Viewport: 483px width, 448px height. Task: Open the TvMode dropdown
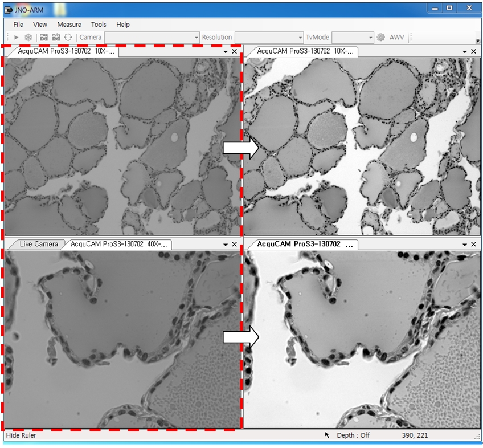coord(353,38)
